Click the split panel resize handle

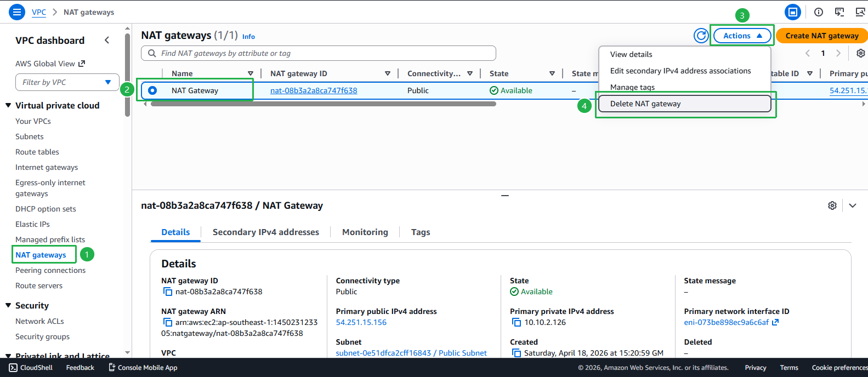(505, 195)
